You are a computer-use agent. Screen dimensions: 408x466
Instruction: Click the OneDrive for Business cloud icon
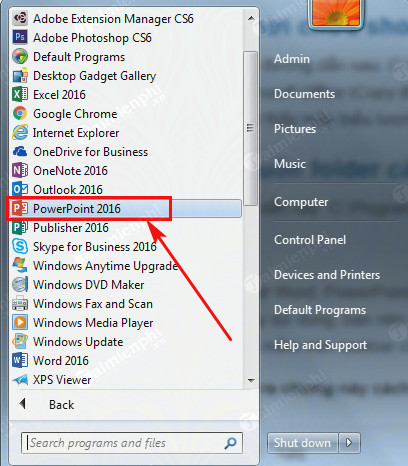[x=20, y=151]
